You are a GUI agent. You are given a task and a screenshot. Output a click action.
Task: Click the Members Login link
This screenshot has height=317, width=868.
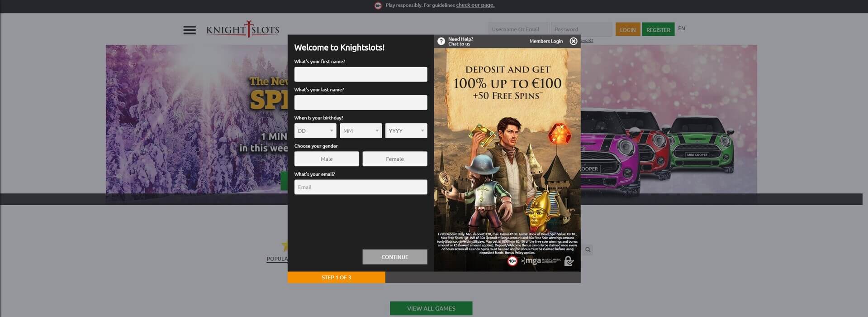[x=546, y=41]
